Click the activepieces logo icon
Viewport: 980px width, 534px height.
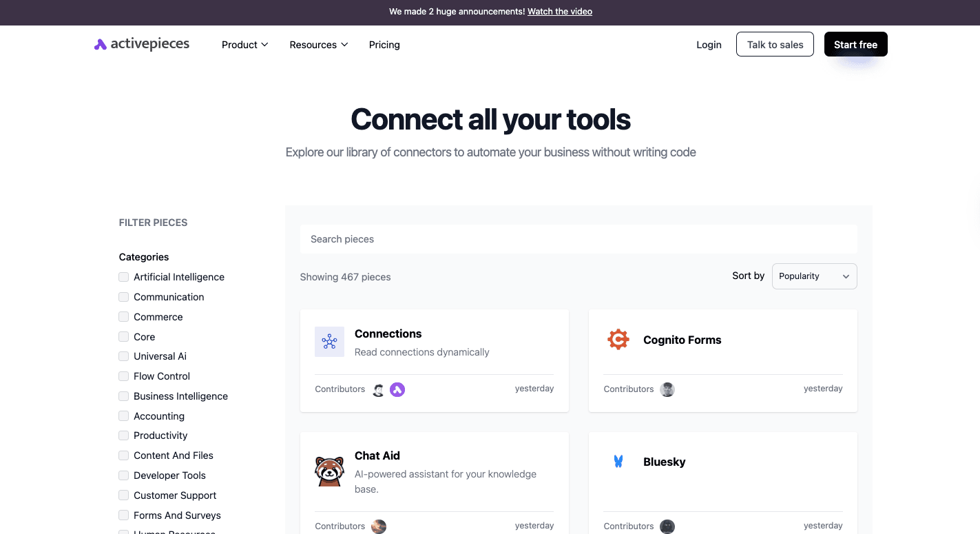[101, 45]
